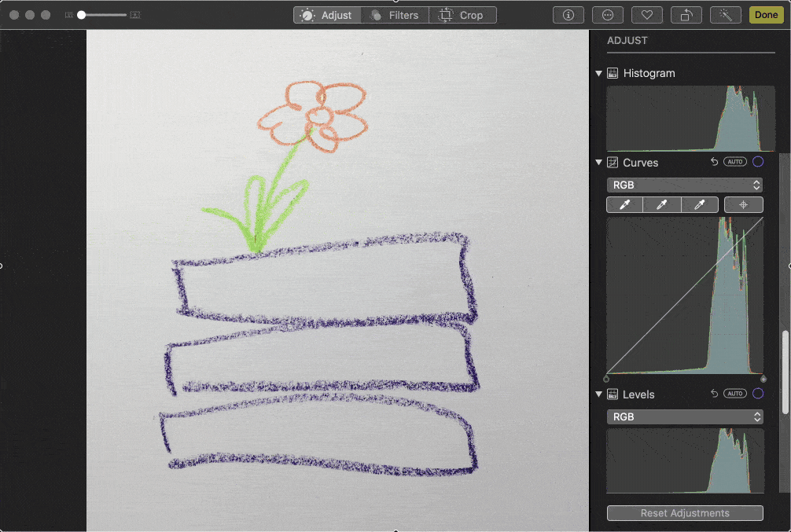Collapse the Histogram section
Viewport: 791px width, 532px height.
point(599,74)
